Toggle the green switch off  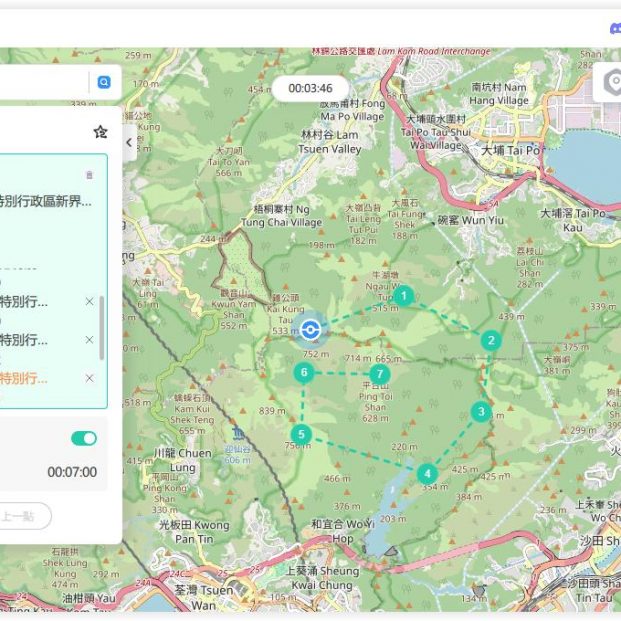coord(84,438)
